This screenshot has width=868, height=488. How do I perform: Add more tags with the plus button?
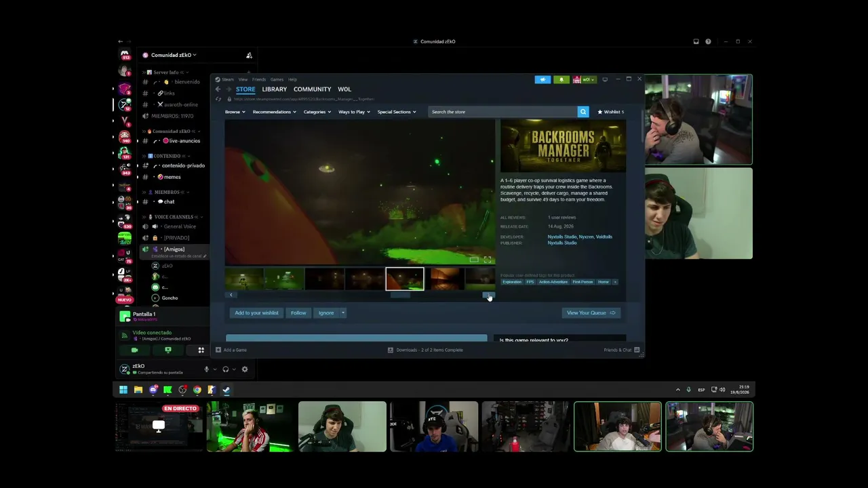(x=615, y=282)
